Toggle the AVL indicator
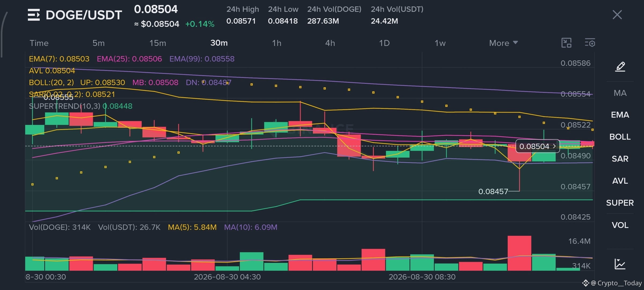The image size is (644, 290). pyautogui.click(x=620, y=181)
